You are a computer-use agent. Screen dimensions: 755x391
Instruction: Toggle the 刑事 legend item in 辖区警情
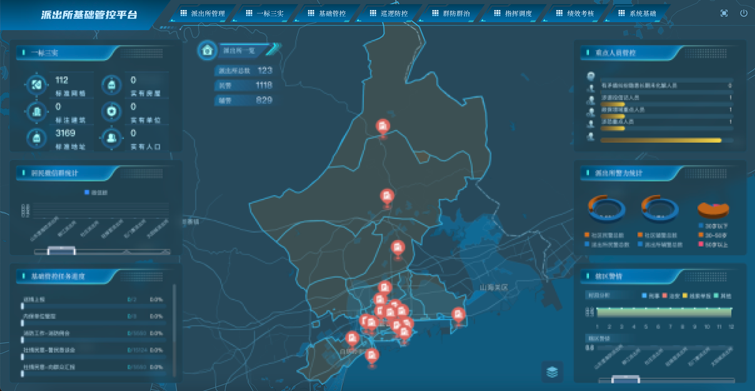tap(650, 295)
